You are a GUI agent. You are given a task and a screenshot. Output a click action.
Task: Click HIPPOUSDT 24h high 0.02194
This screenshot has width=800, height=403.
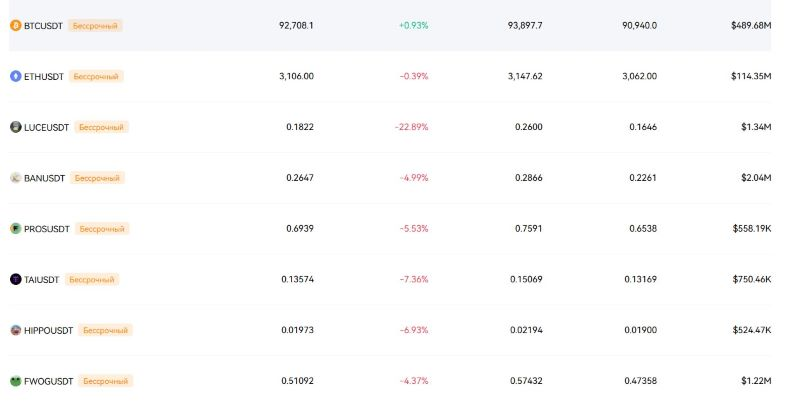[x=524, y=330]
